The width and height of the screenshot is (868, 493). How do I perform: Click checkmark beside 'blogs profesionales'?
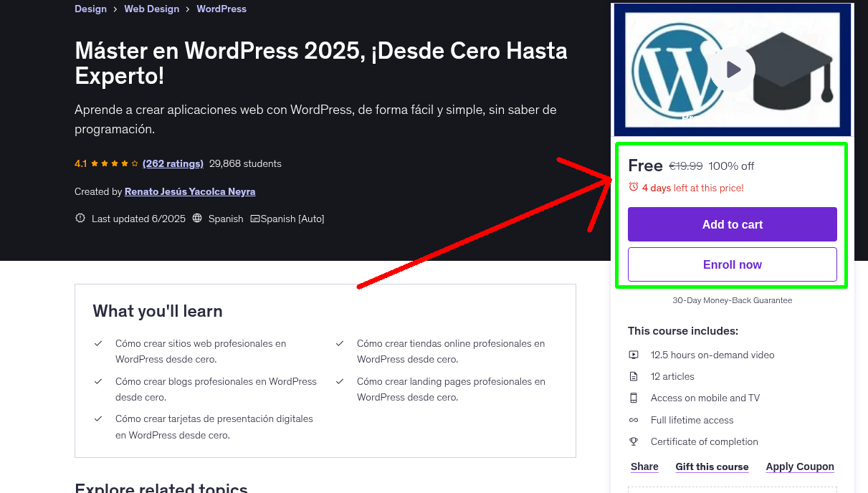(x=98, y=382)
